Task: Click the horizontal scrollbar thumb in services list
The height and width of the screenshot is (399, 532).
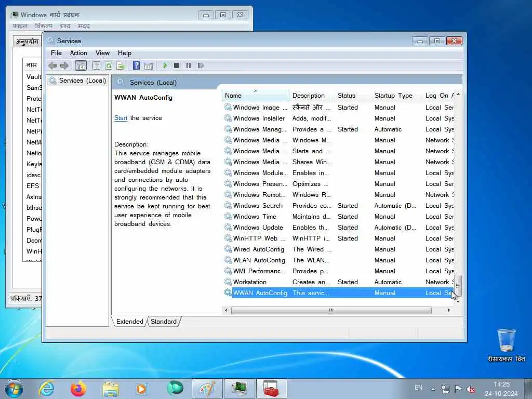Action: click(331, 310)
